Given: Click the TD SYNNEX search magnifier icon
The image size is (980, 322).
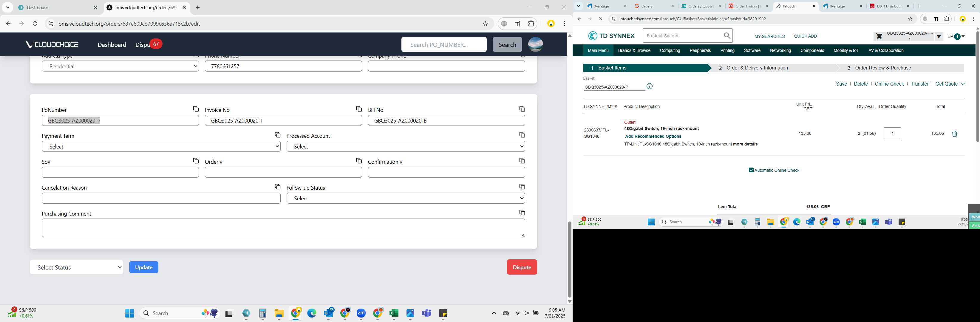Looking at the screenshot, I should pos(727,36).
